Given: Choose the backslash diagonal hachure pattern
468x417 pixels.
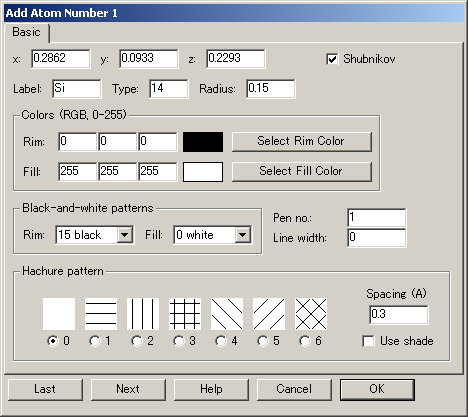Looking at the screenshot, I should pyautogui.click(x=227, y=314).
